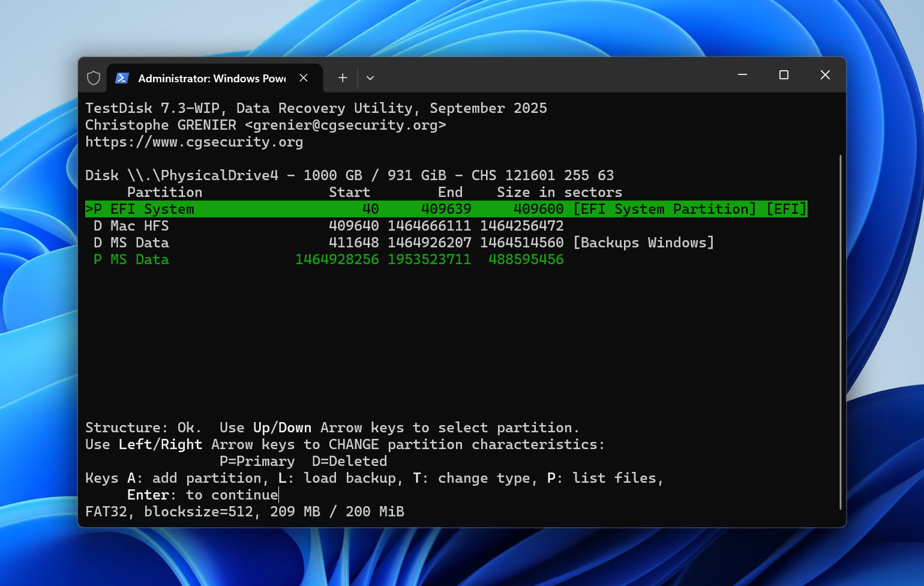Screen dimensions: 924x586
Task: Click the https://www.cgsecurity.org URL
Action: click(194, 142)
